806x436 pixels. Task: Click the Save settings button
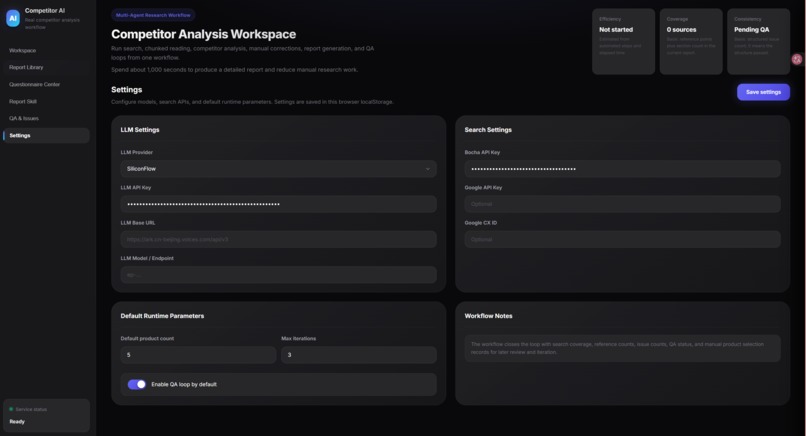(x=763, y=92)
